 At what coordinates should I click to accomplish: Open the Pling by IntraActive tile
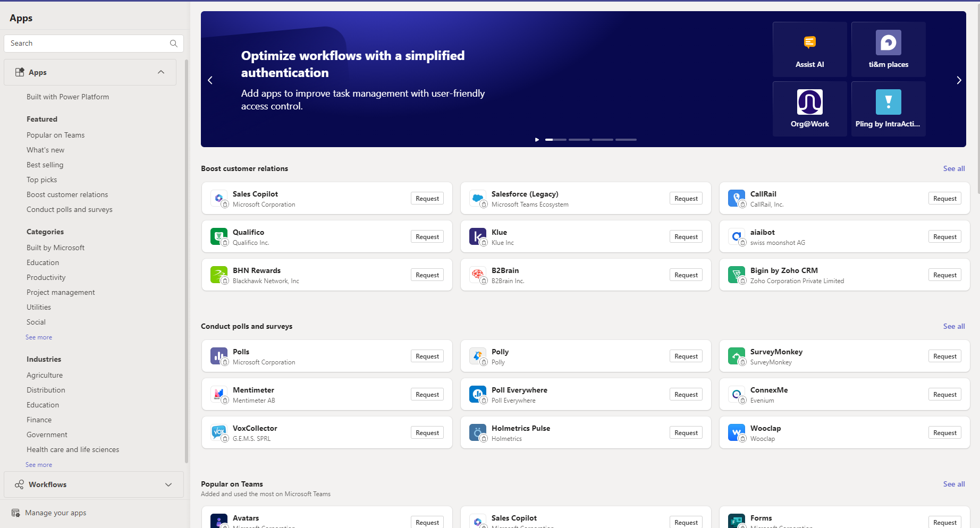click(889, 109)
